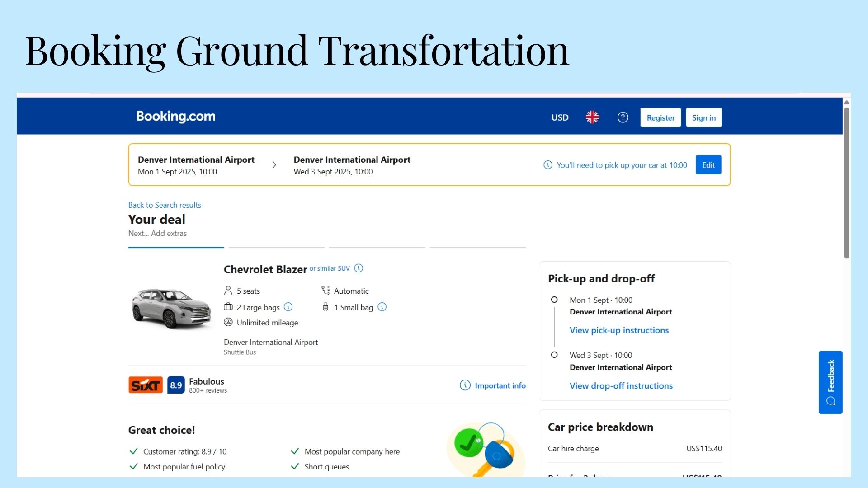This screenshot has height=488, width=868.
Task: Show info about 1 Small bag
Action: tap(382, 307)
